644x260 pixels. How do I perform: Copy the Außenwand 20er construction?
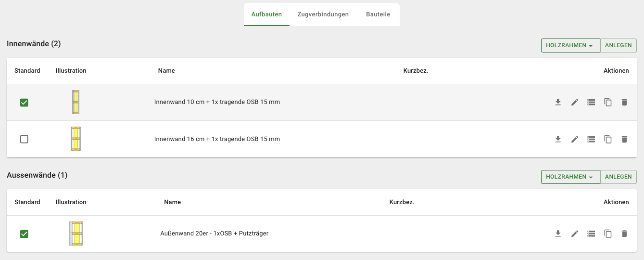608,234
